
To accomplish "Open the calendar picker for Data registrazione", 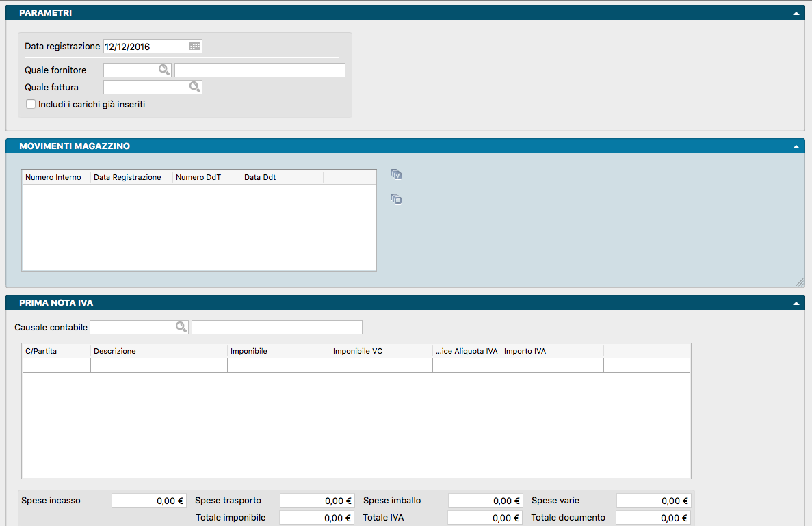I will 195,47.
